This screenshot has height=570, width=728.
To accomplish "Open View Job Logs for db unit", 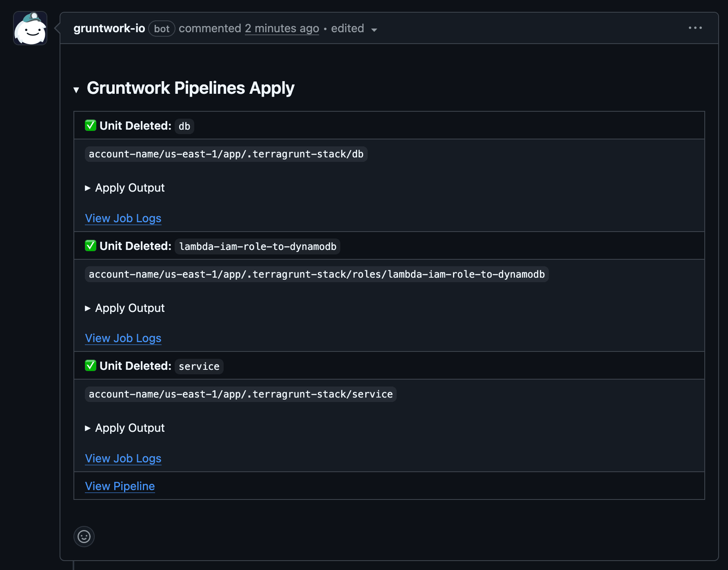I will pyautogui.click(x=123, y=218).
